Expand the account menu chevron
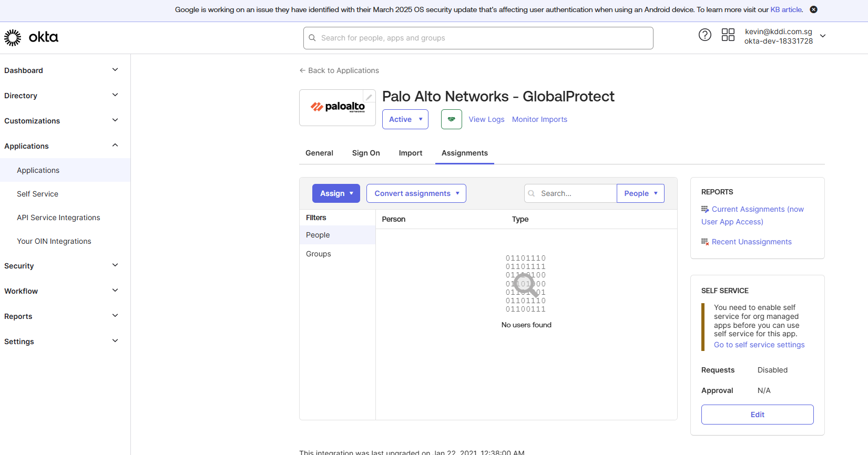The image size is (868, 455). tap(823, 36)
